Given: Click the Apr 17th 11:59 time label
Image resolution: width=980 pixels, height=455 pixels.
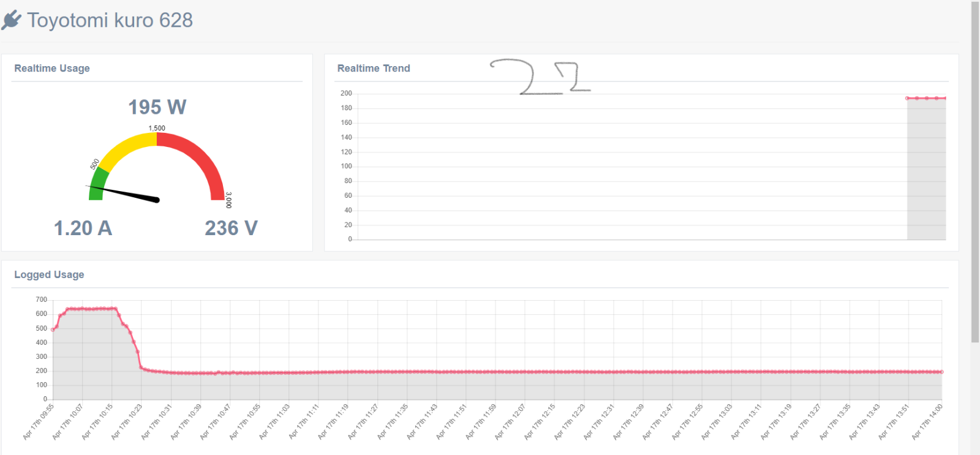Looking at the screenshot, I should (x=481, y=421).
